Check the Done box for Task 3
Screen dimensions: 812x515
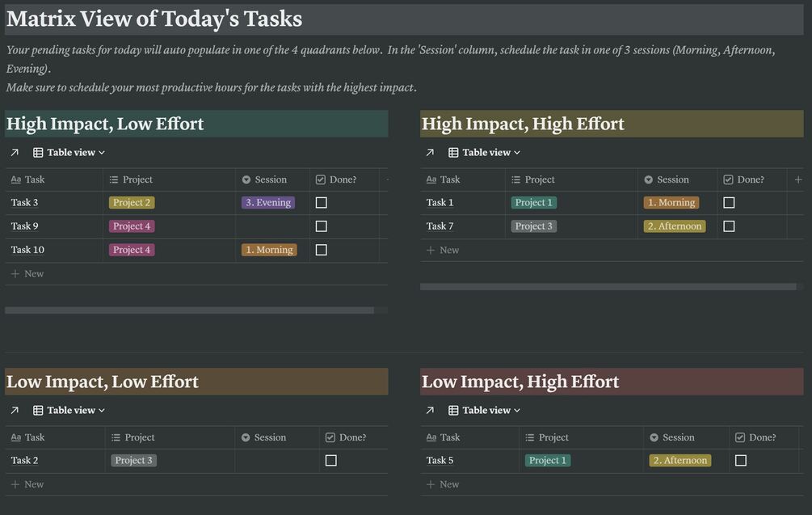point(321,203)
